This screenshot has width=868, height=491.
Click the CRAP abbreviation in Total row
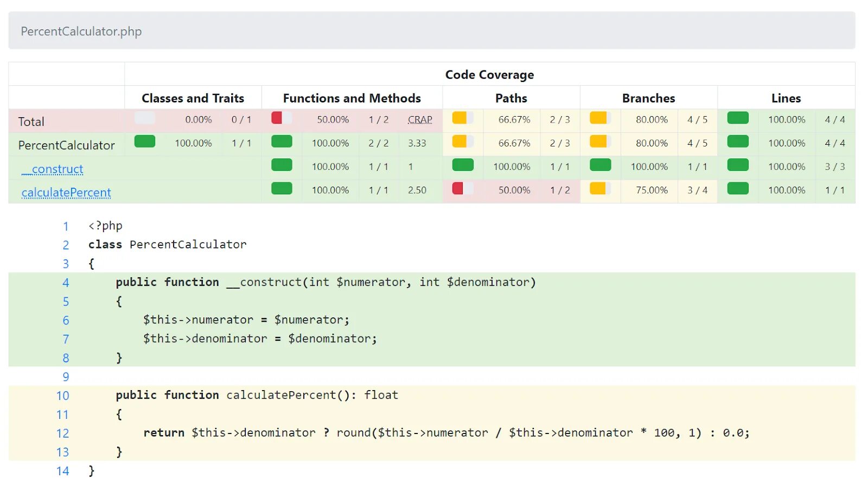[x=420, y=120]
